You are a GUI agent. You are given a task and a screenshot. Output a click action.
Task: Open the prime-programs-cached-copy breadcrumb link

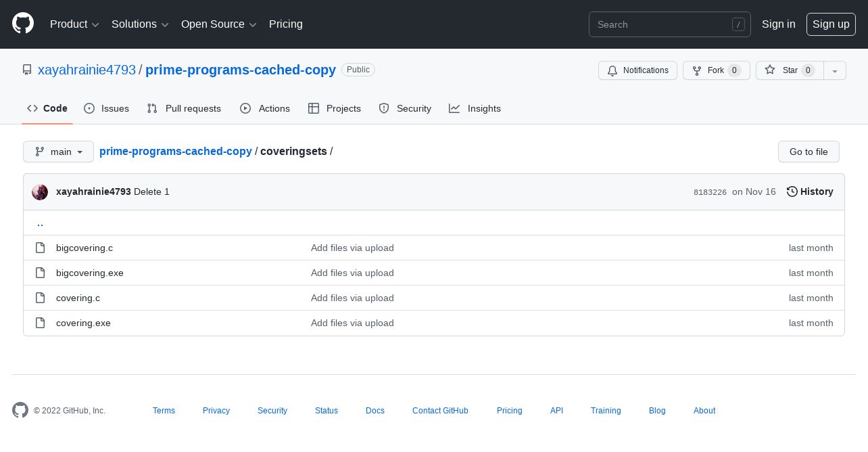(176, 151)
